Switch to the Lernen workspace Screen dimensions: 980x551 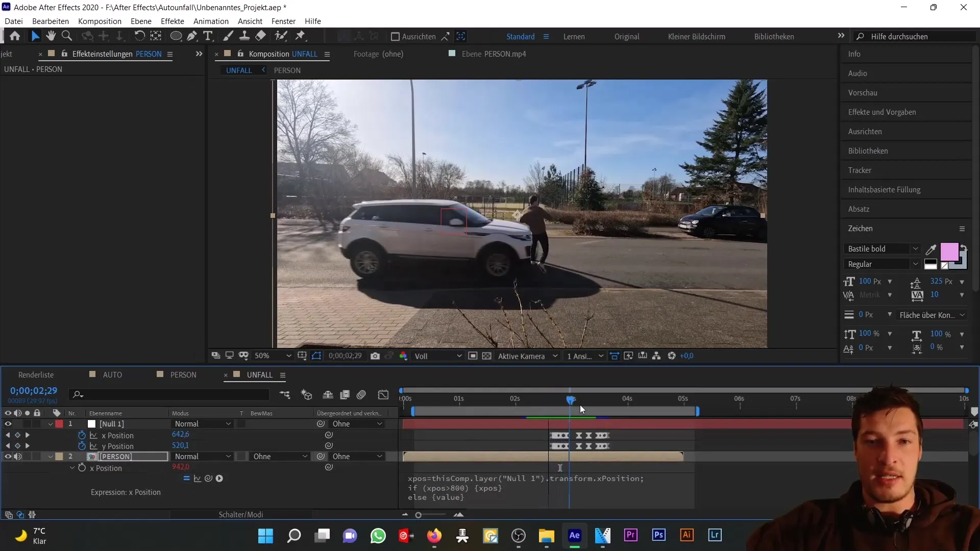(574, 37)
